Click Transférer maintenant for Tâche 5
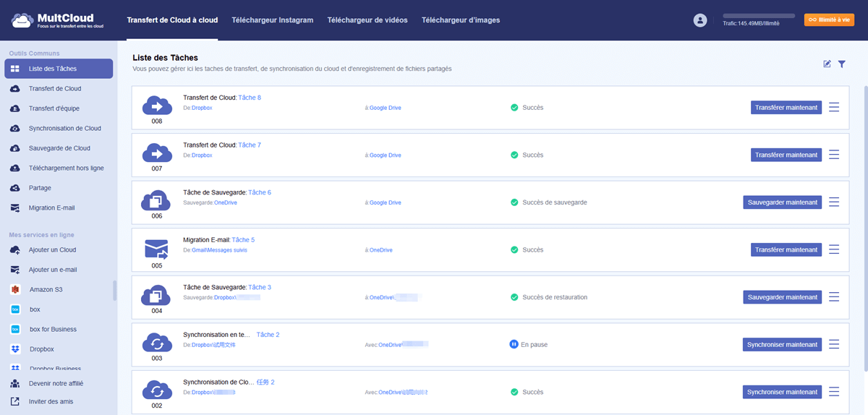Screen dimensions: 868x415 click(786, 249)
